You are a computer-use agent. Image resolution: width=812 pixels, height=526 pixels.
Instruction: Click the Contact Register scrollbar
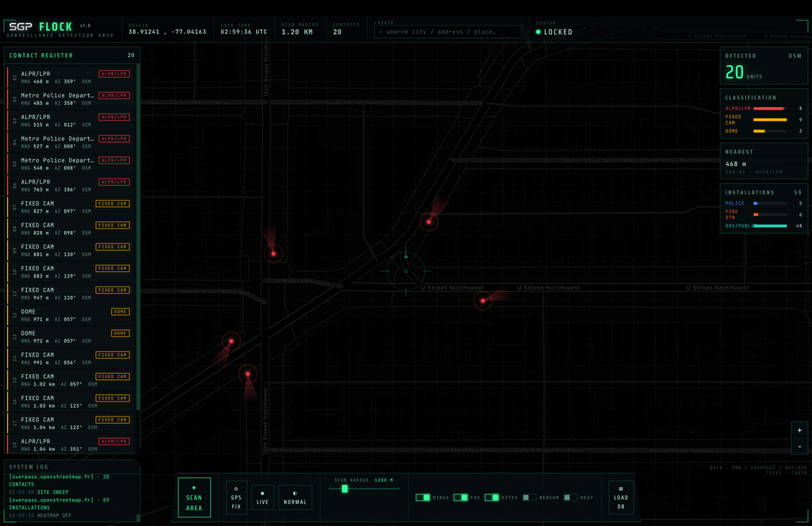pos(138,238)
